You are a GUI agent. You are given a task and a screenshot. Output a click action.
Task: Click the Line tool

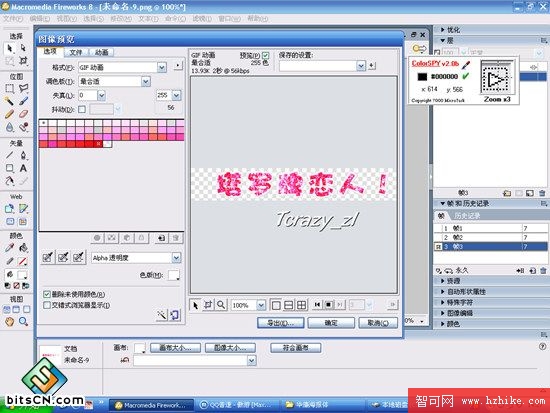9,155
